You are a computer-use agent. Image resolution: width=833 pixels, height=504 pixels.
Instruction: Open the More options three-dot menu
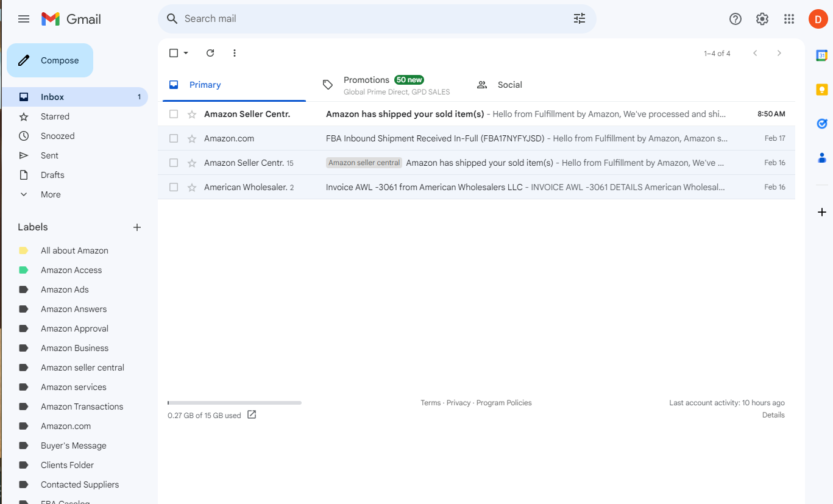pyautogui.click(x=235, y=53)
